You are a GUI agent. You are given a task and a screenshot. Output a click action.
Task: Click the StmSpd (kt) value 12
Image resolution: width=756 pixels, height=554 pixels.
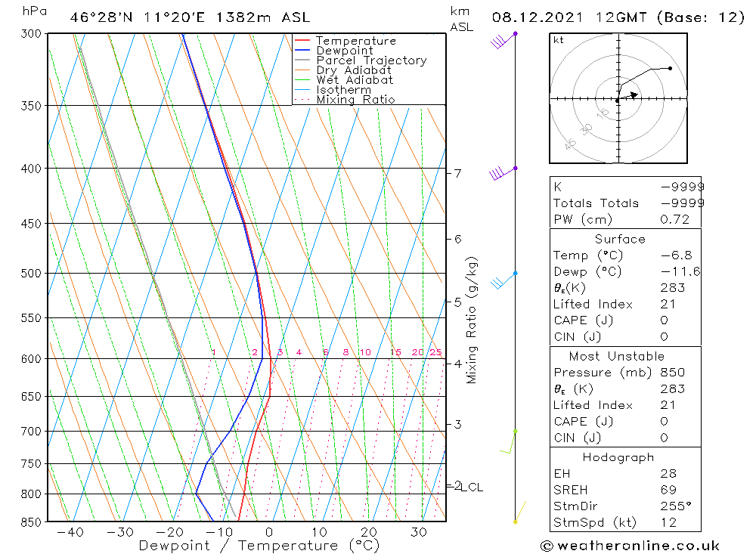point(668,523)
